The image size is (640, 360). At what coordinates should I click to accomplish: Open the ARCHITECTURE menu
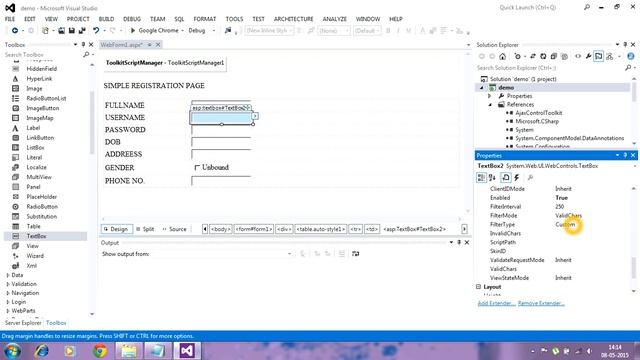pyautogui.click(x=293, y=19)
